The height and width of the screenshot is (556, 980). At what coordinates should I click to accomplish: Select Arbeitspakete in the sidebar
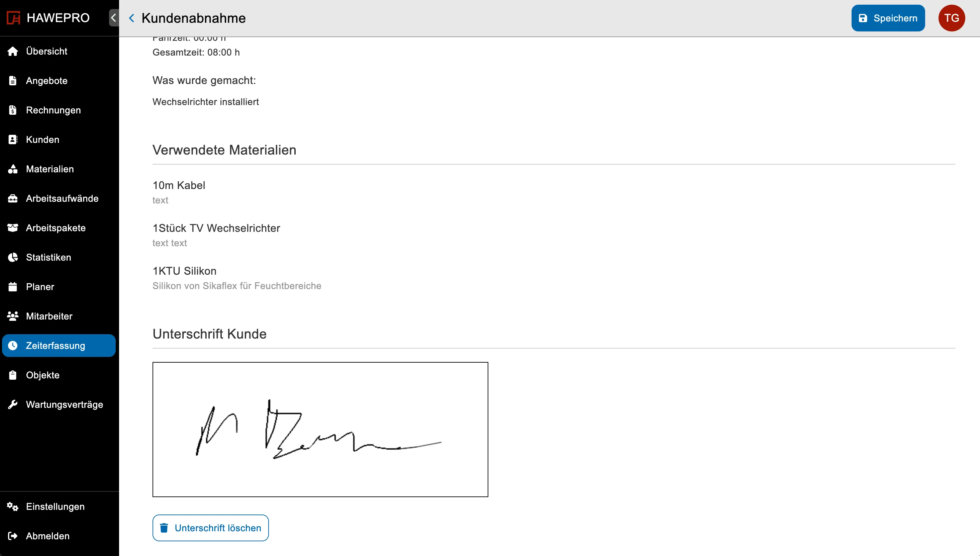(56, 228)
